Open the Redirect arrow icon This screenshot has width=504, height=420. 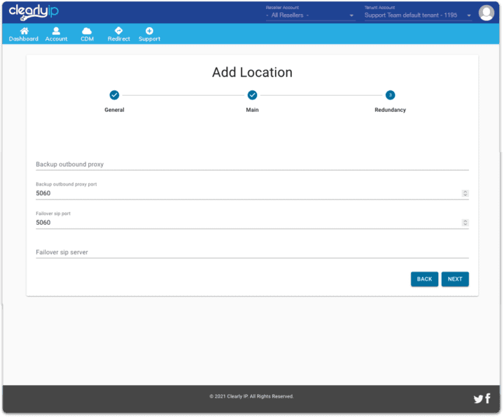(x=118, y=31)
